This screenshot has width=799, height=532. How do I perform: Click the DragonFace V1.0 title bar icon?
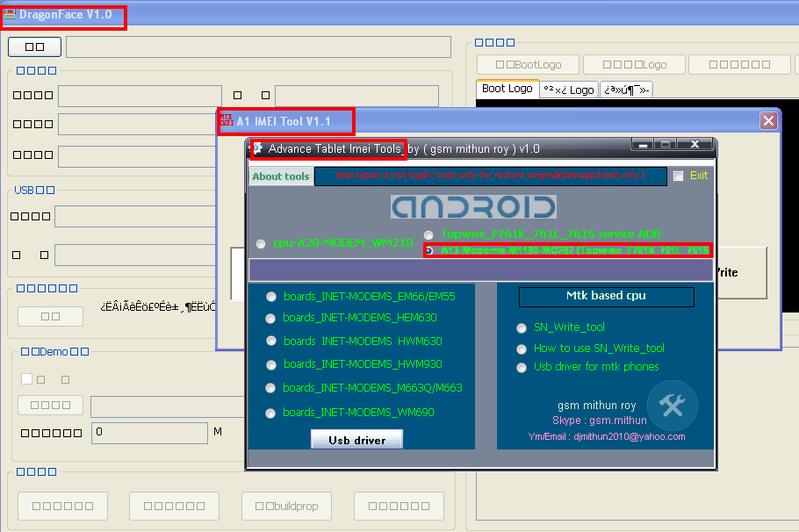coord(9,14)
